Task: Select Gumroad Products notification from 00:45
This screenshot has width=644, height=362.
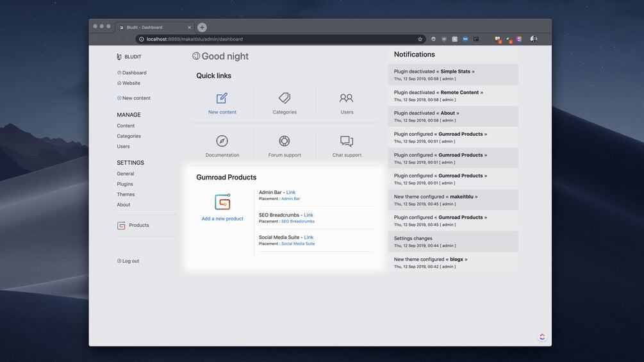Action: (x=453, y=221)
